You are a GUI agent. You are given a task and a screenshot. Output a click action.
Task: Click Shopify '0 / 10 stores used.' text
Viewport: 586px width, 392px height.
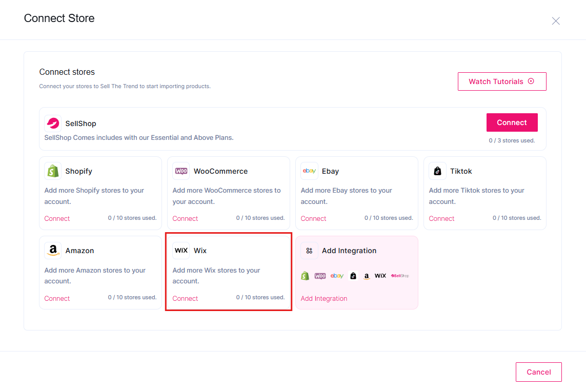tap(132, 218)
